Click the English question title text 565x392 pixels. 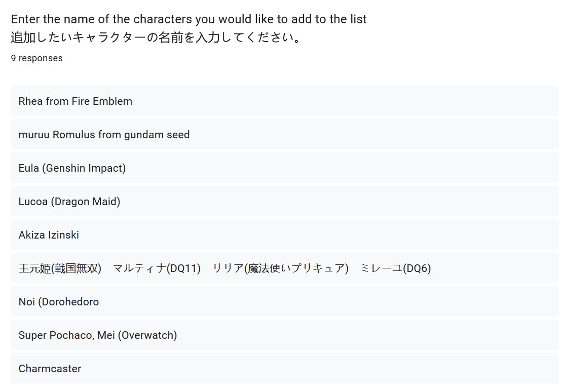(189, 20)
